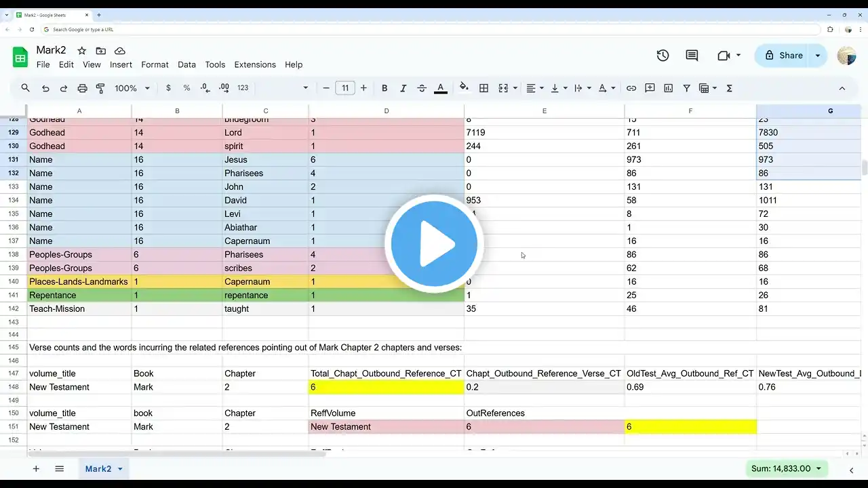The height and width of the screenshot is (488, 868).
Task: Toggle italic formatting
Action: [x=403, y=88]
